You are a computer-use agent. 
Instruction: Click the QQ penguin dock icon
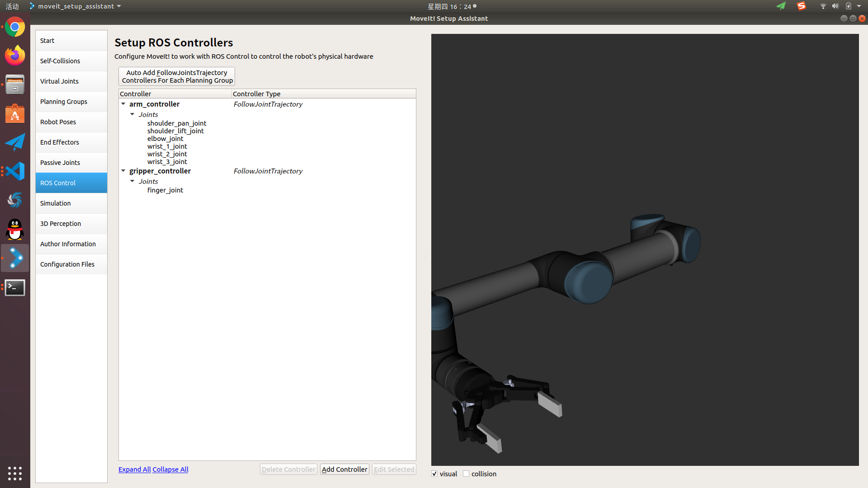(x=15, y=230)
